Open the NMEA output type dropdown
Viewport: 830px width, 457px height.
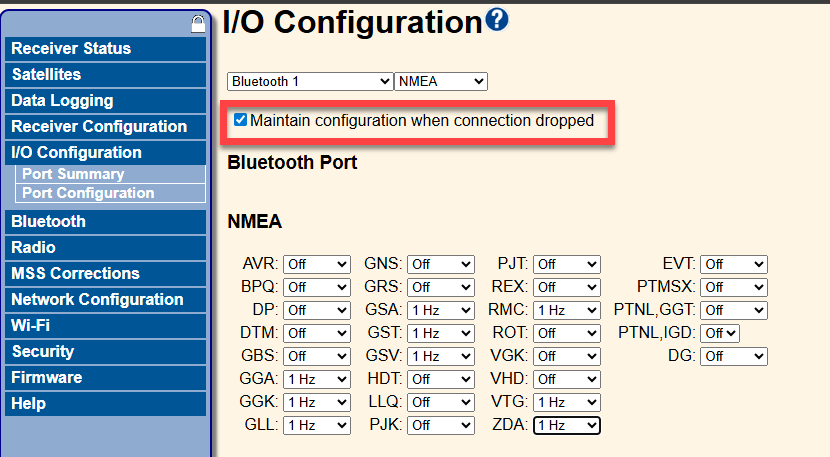[441, 81]
